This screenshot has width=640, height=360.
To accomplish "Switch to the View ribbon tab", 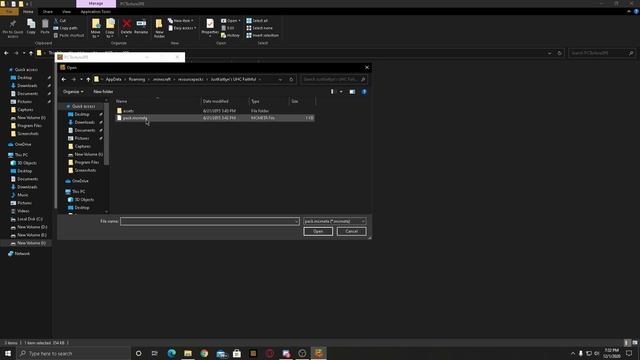I will [66, 12].
